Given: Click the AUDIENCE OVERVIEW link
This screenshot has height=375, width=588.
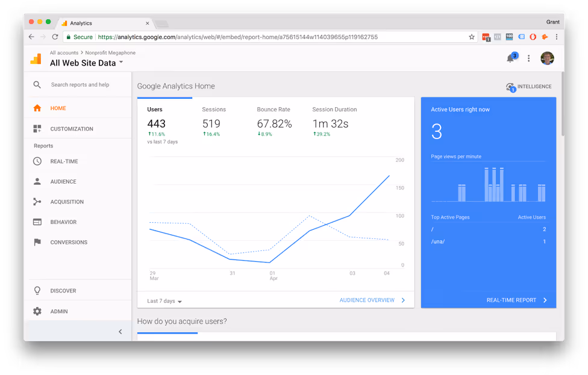Looking at the screenshot, I should (367, 300).
